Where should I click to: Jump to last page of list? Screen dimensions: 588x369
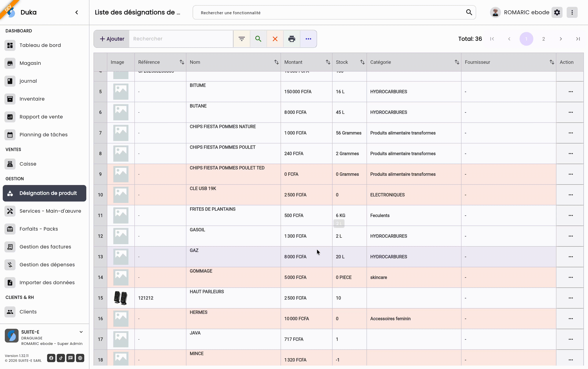(578, 39)
